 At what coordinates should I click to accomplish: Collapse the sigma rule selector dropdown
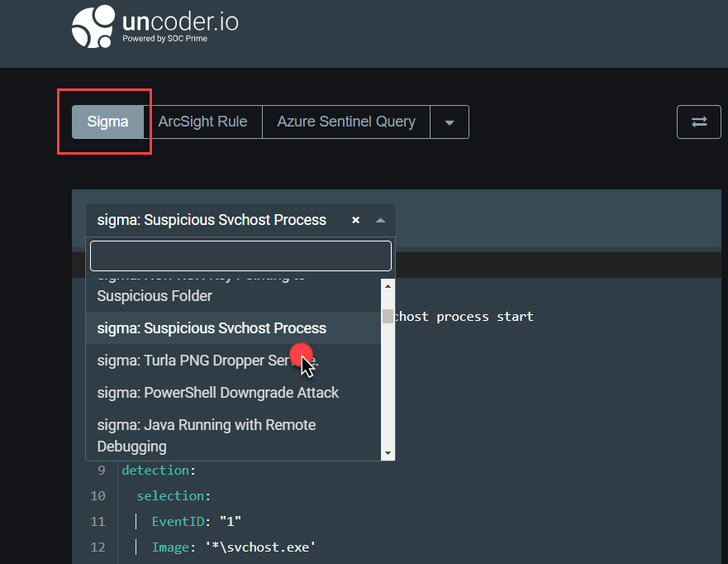click(380, 220)
